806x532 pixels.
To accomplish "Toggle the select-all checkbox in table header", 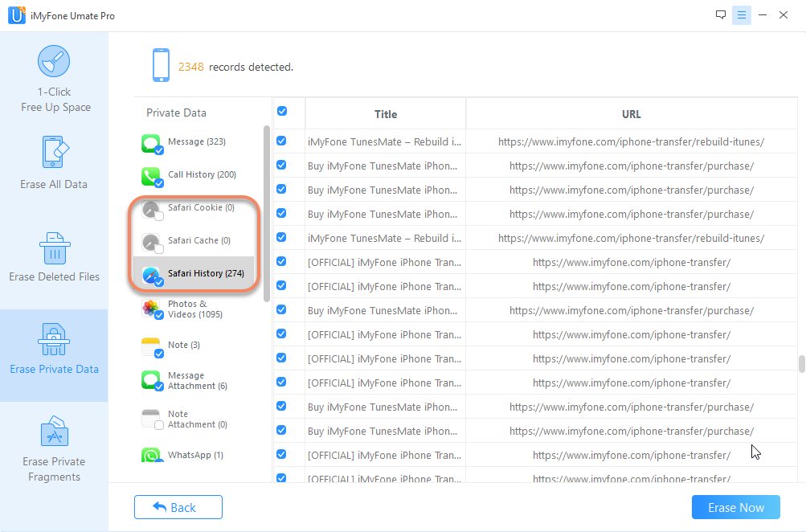I will pos(282,111).
